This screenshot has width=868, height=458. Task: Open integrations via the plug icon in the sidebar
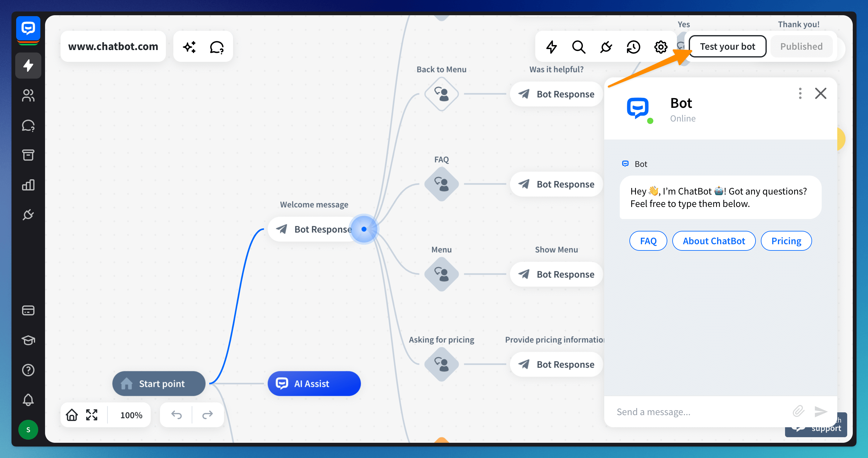pos(28,215)
